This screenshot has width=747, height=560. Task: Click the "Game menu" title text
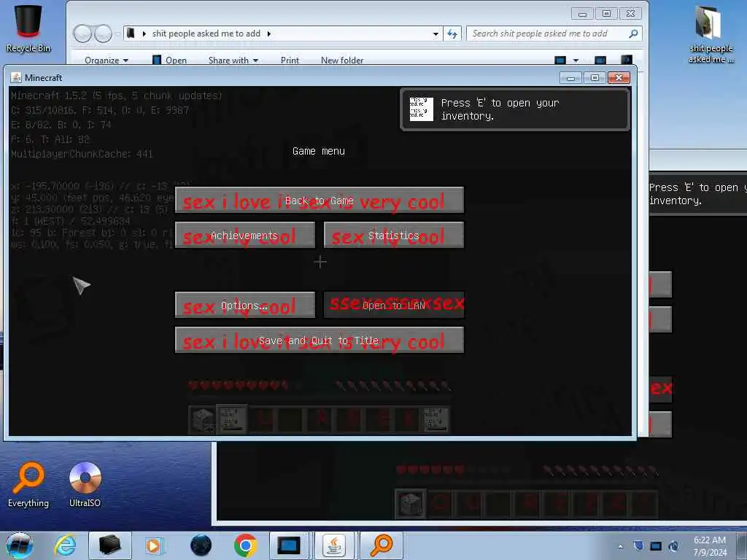[x=319, y=151]
